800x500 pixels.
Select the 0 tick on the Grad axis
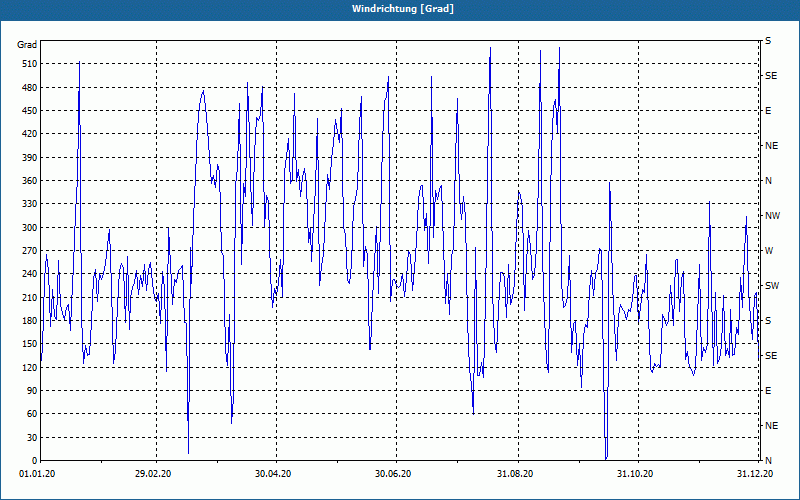click(34, 461)
